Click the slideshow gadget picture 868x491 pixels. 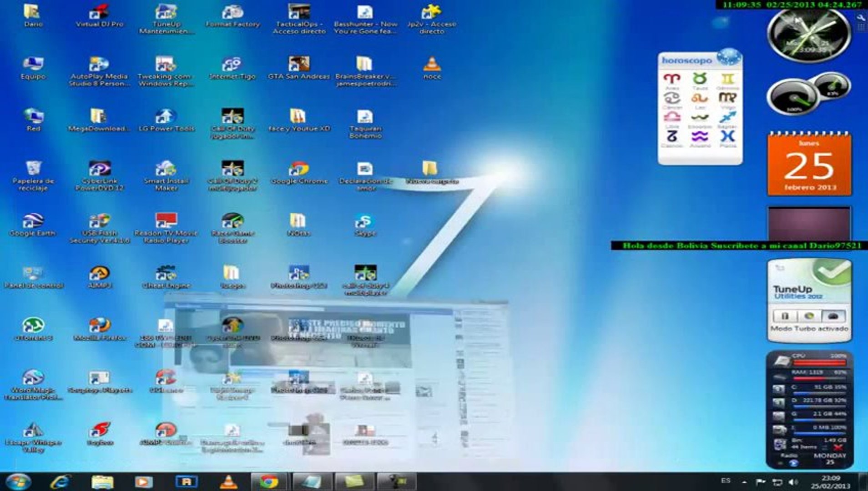pyautogui.click(x=809, y=224)
